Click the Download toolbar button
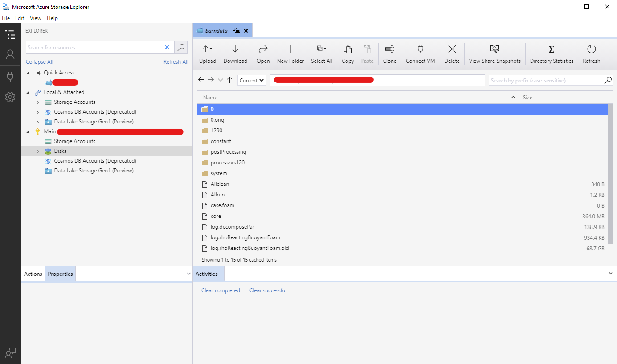This screenshot has width=617, height=364. [235, 54]
